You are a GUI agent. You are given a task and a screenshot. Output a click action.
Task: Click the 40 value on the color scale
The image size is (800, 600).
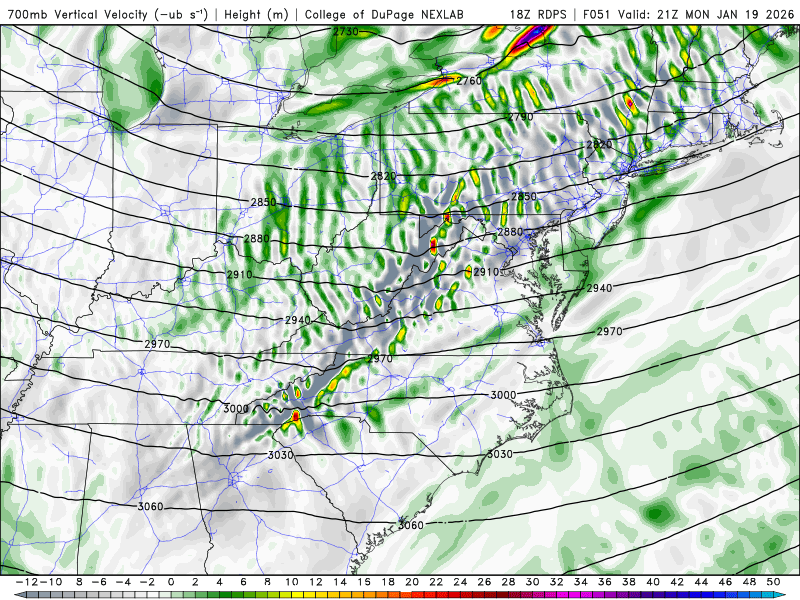coord(653,582)
